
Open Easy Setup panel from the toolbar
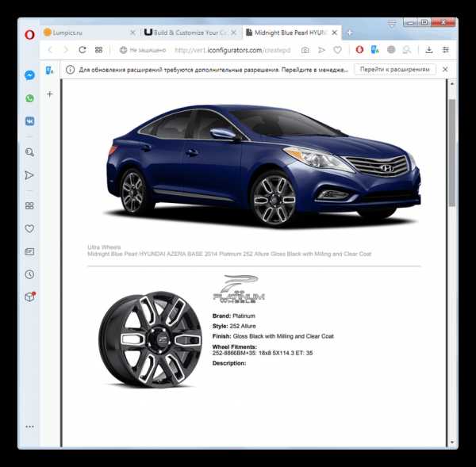pos(446,50)
